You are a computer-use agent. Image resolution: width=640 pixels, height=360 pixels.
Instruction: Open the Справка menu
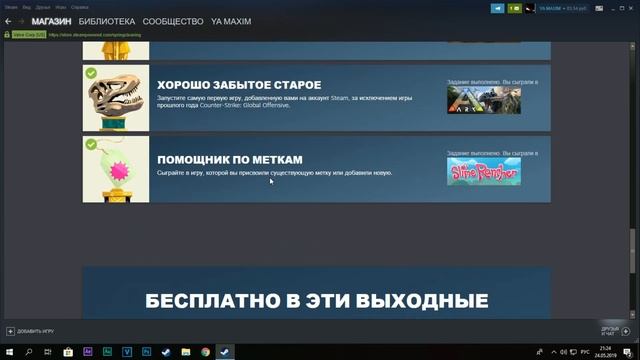[x=80, y=7]
